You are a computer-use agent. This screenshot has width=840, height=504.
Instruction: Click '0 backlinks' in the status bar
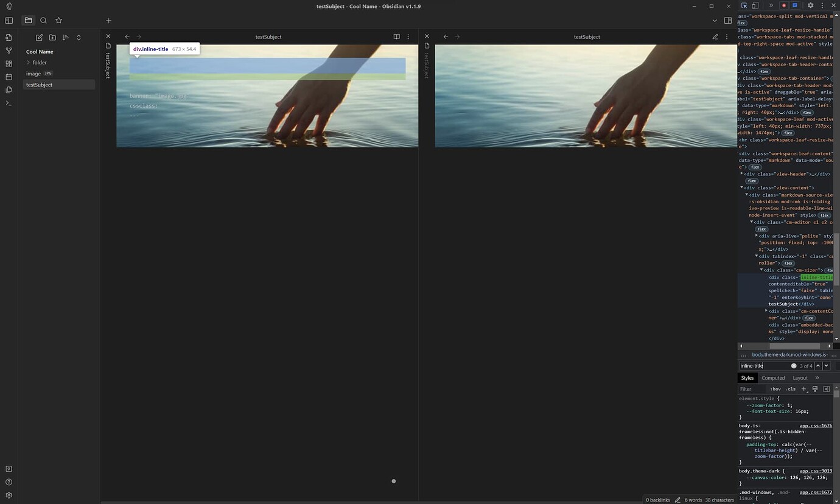click(x=657, y=500)
